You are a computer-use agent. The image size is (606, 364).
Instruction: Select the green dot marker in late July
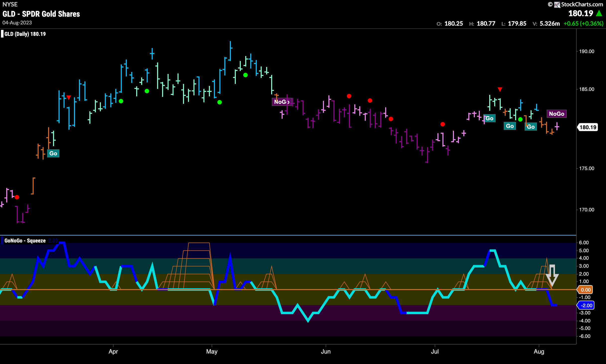[x=520, y=120]
